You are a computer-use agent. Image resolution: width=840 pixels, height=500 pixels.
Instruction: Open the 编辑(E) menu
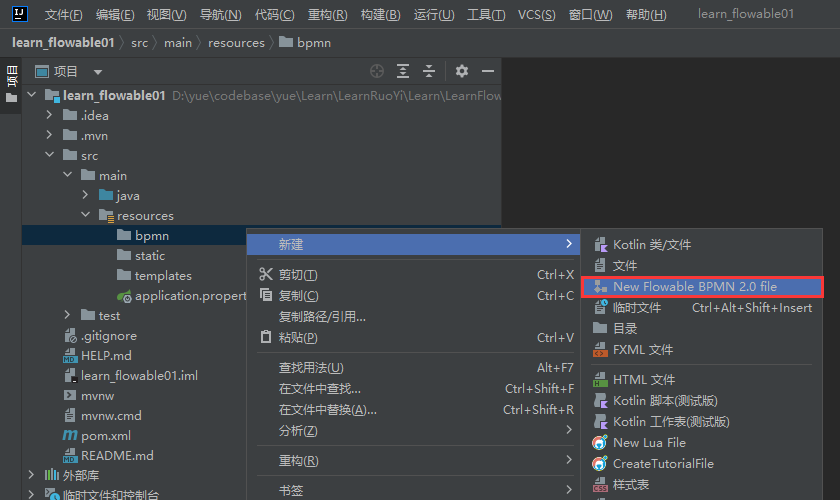coord(115,14)
